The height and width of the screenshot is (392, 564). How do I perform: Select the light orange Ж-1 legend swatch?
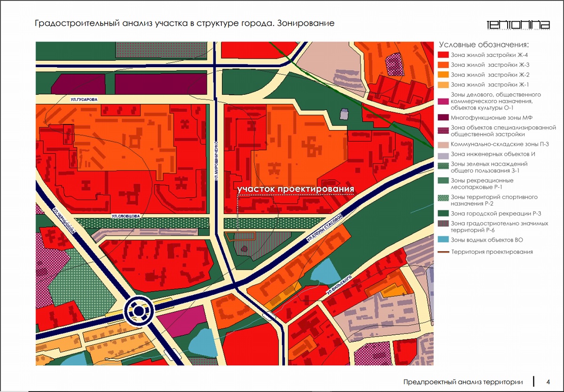(x=443, y=85)
